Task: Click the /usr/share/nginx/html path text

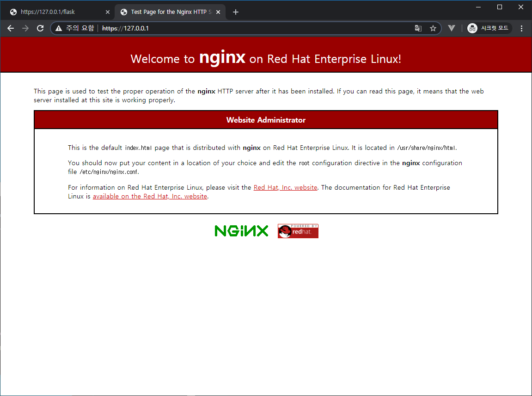Action: coord(427,148)
